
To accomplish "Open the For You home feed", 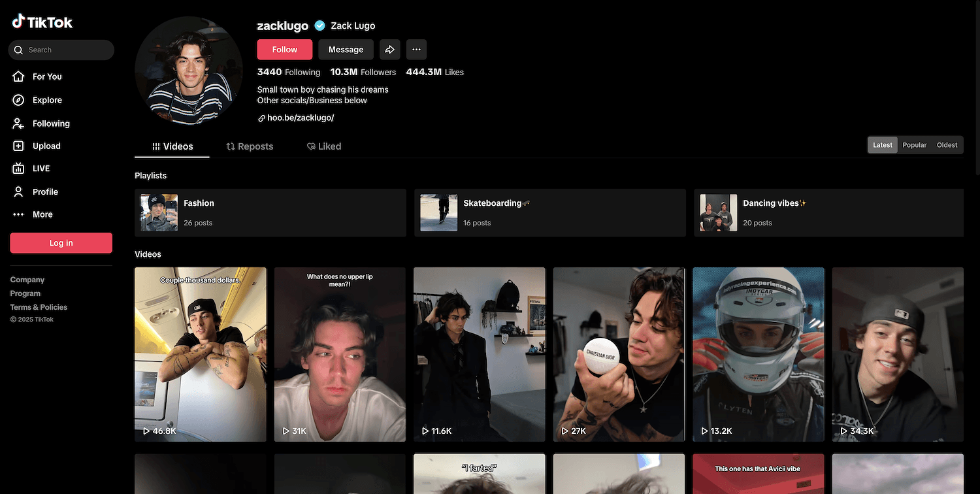I will pos(46,76).
